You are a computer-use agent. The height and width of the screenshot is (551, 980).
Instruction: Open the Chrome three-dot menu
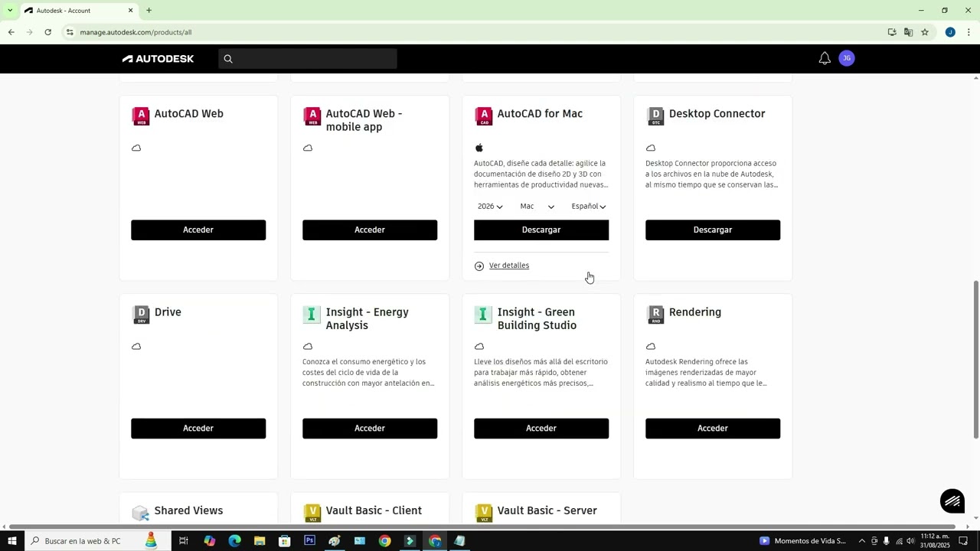pos(969,32)
